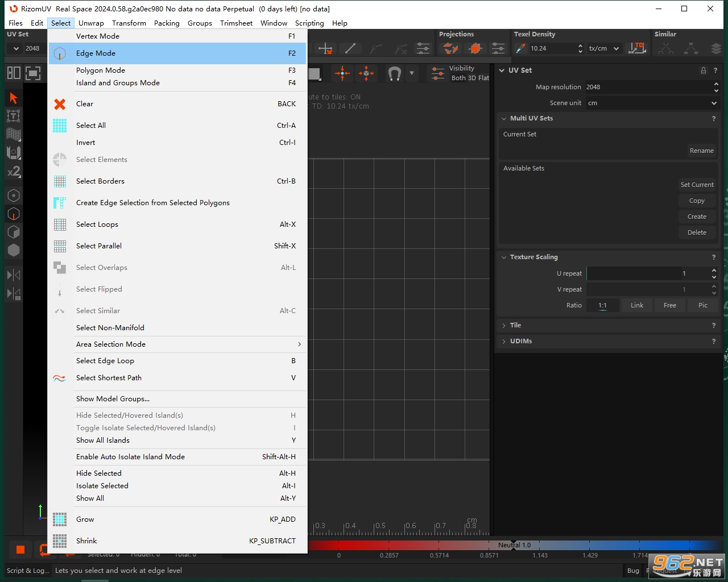This screenshot has width=728, height=582.
Task: Click the TD apply texel density icon
Action: [x=638, y=48]
